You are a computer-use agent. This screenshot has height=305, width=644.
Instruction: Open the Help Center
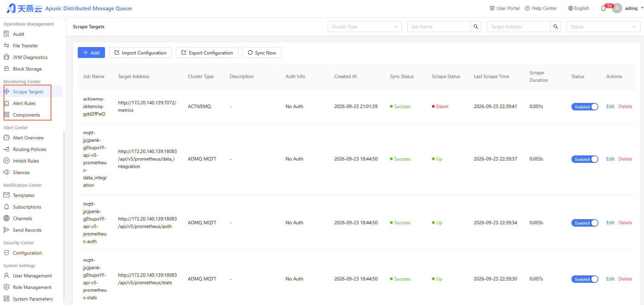click(x=541, y=8)
